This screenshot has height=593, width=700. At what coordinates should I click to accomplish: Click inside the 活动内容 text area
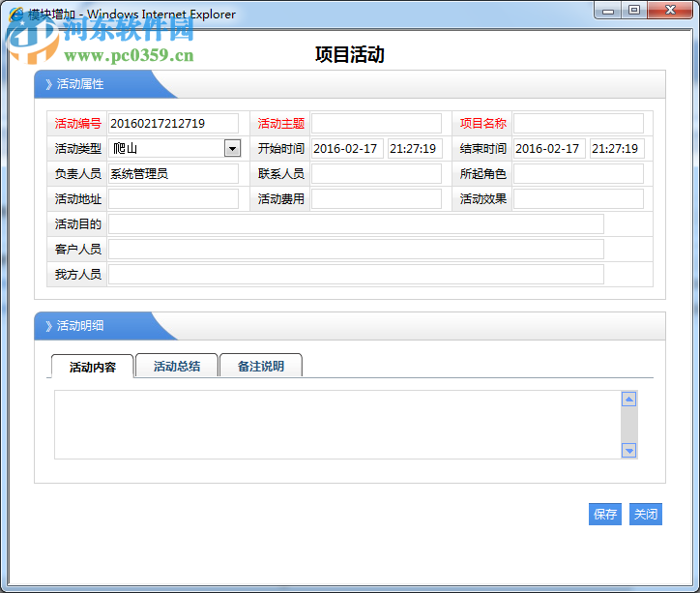pos(337,425)
